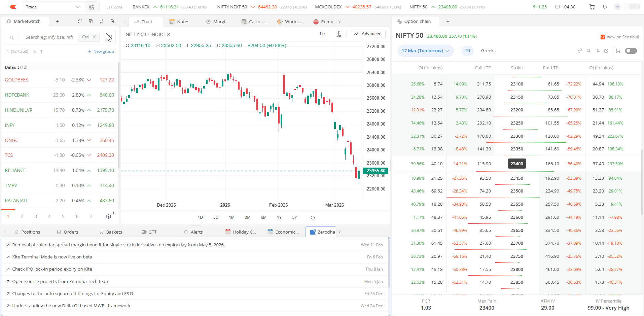This screenshot has height=316, width=644.
Task: Open View on Sensibull link
Action: (x=620, y=37)
